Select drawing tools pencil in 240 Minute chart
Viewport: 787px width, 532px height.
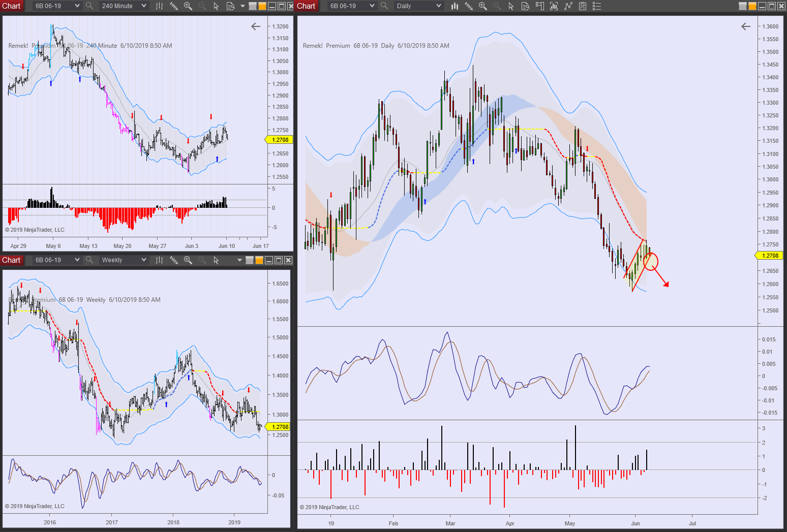[174, 6]
